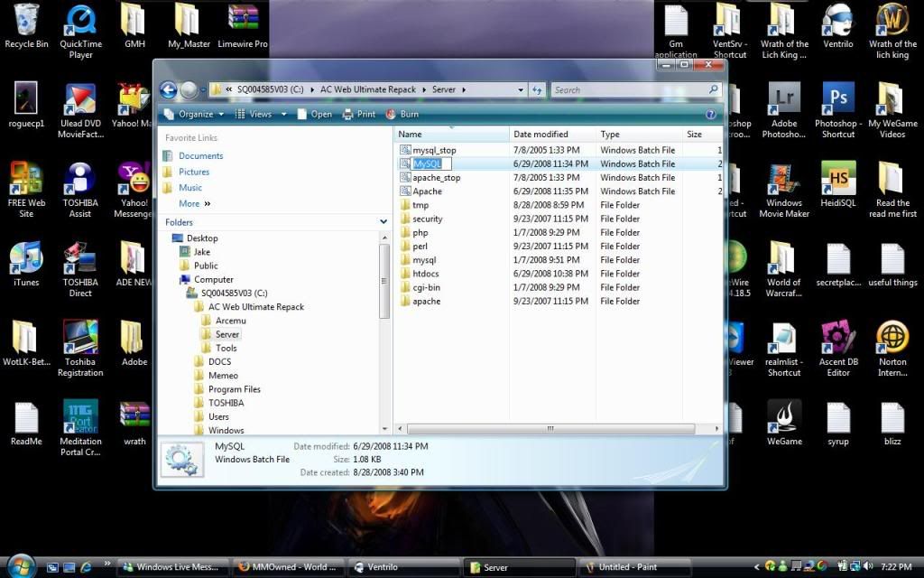Viewport: 924px width, 578px height.
Task: Open Explorer help question mark icon
Action: click(711, 115)
